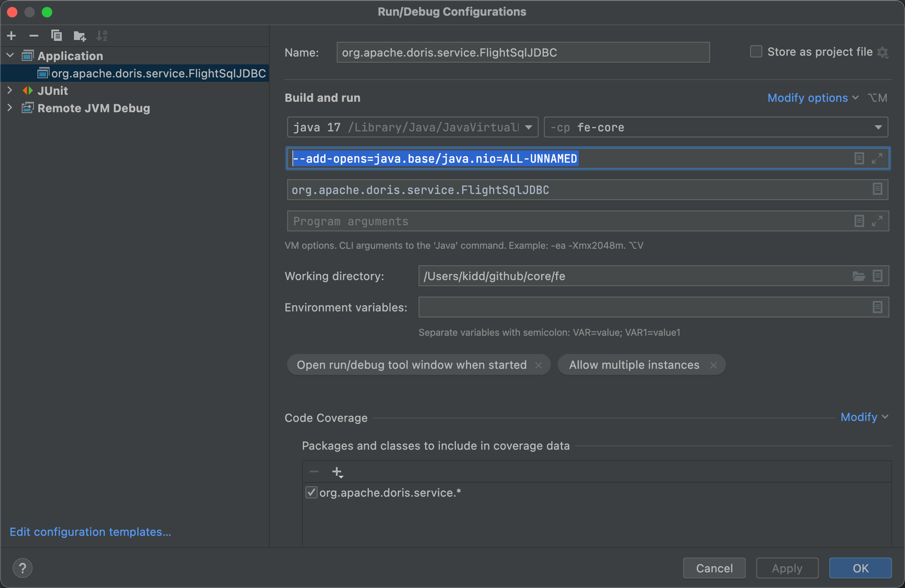The image size is (905, 588).
Task: Uncheck the org.apache.doris.service.* coverage package
Action: [x=311, y=492]
